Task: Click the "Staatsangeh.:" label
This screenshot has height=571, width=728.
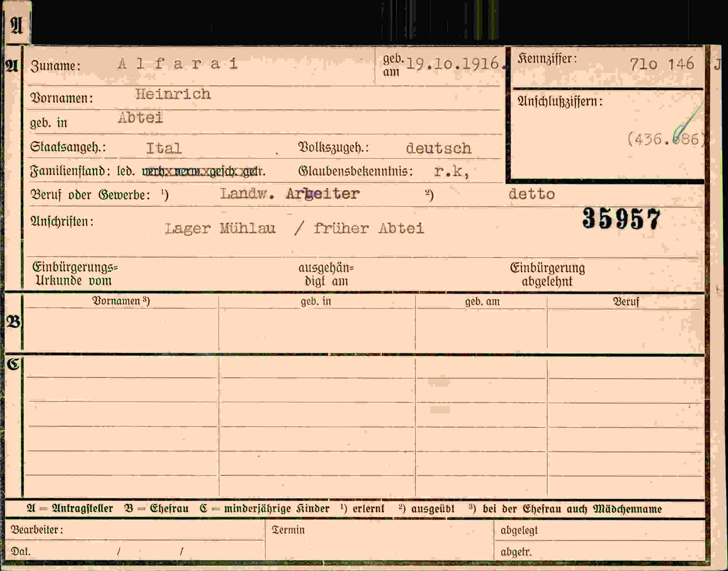Action: point(68,147)
